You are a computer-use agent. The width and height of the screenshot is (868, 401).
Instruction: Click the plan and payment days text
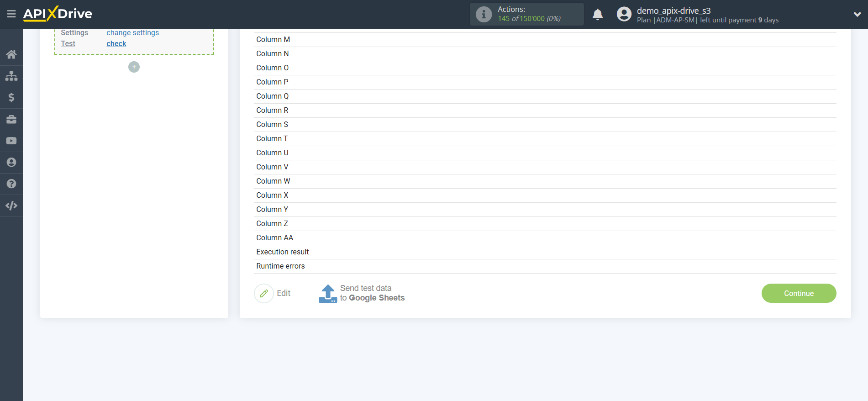(x=708, y=20)
